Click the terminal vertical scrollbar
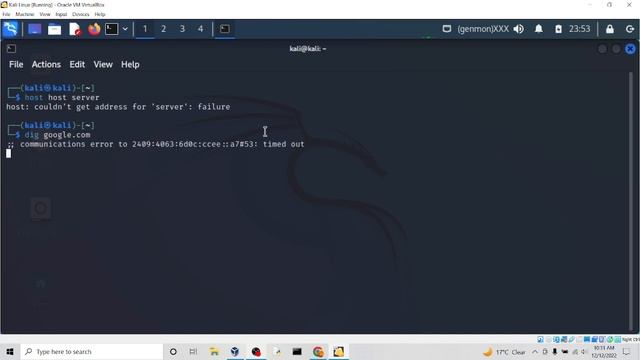640x360 pixels. click(x=631, y=202)
